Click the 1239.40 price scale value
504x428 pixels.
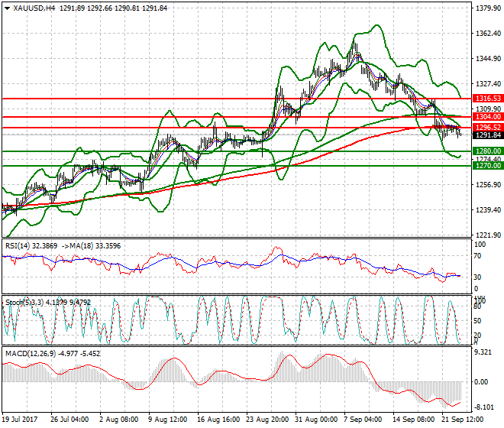pyautogui.click(x=488, y=210)
